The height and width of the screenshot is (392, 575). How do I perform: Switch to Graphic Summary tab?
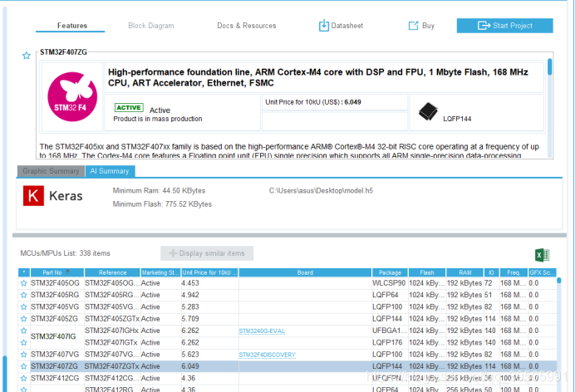(x=51, y=171)
